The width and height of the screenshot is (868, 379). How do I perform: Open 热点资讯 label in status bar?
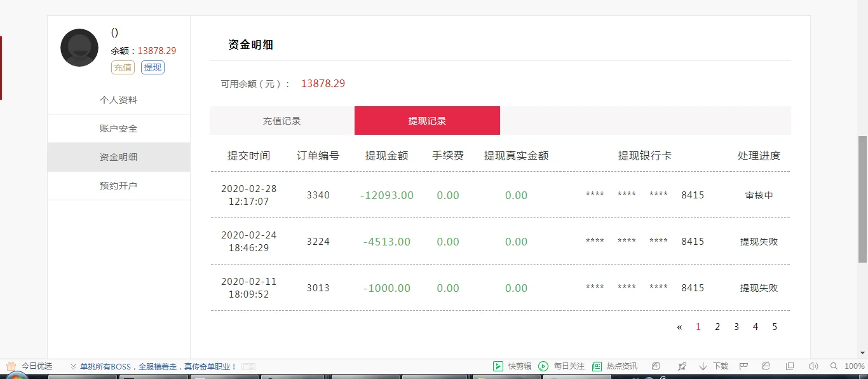(622, 366)
